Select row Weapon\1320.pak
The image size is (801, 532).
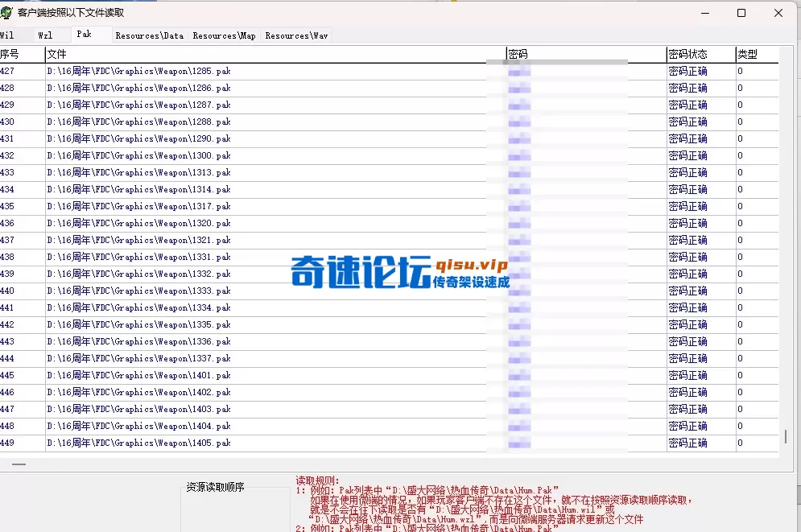click(x=390, y=223)
